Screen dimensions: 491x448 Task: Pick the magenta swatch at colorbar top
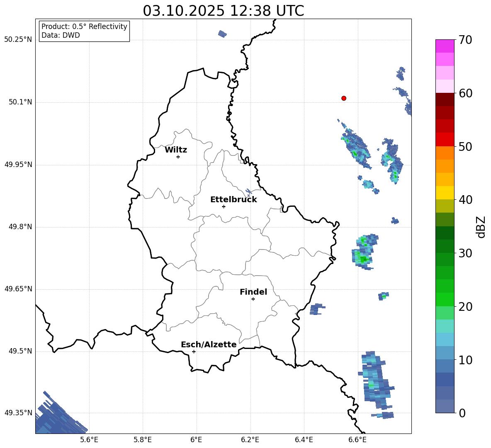click(x=445, y=46)
